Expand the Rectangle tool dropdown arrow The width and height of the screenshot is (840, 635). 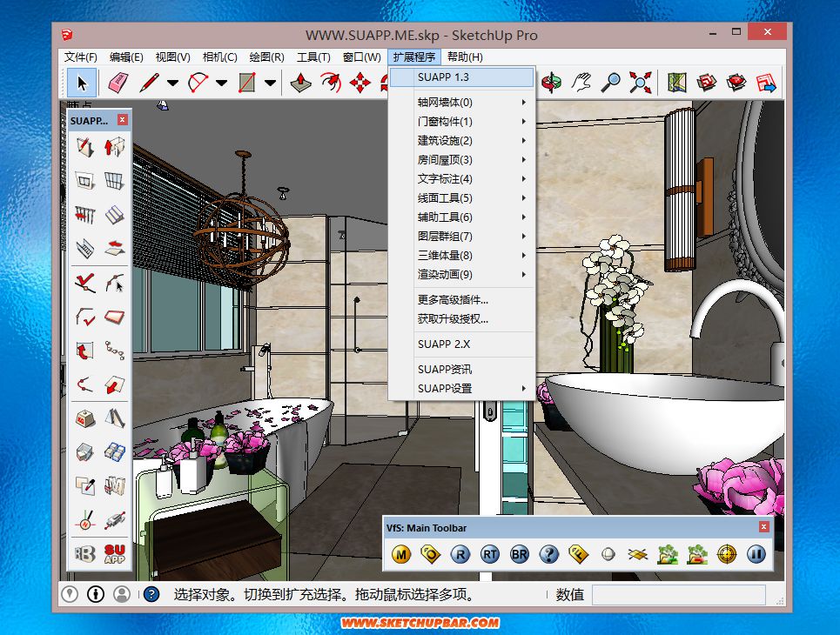pos(270,83)
